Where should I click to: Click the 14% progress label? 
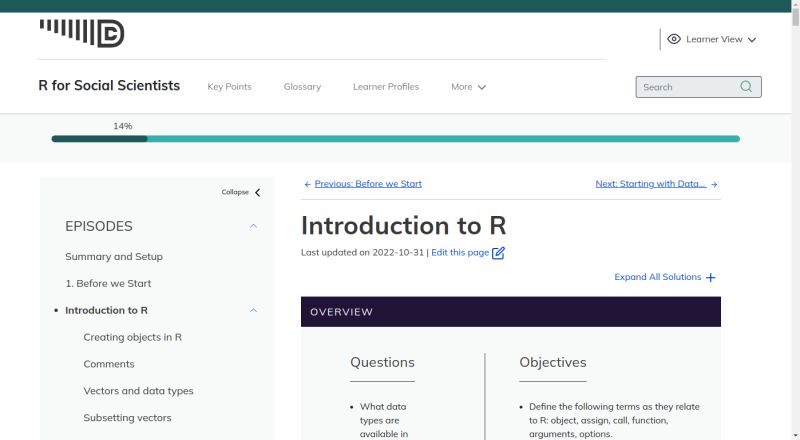tap(123, 126)
